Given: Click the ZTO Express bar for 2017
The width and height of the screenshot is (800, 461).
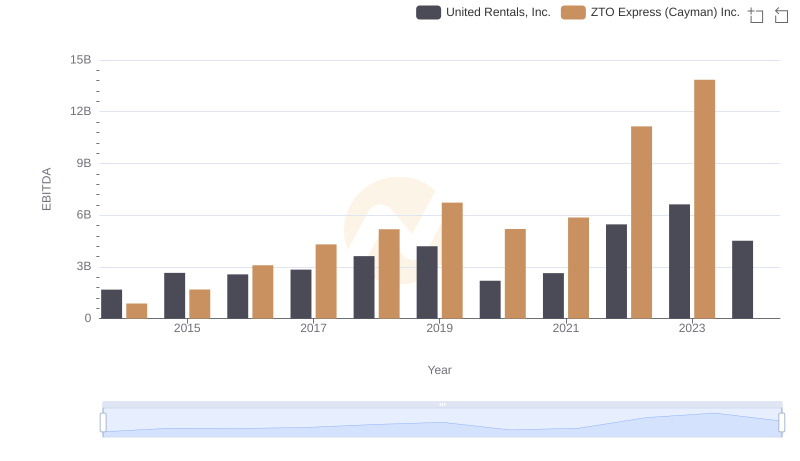Looking at the screenshot, I should click(x=326, y=281).
